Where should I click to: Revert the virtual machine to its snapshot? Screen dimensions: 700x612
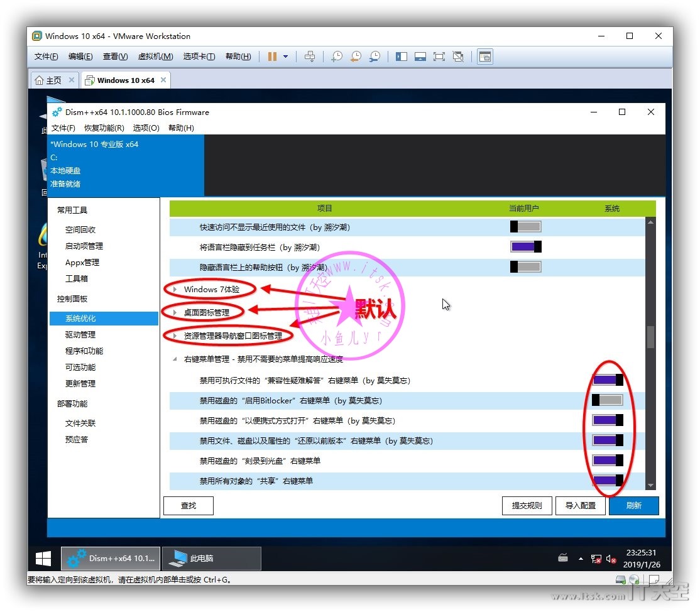coord(356,57)
